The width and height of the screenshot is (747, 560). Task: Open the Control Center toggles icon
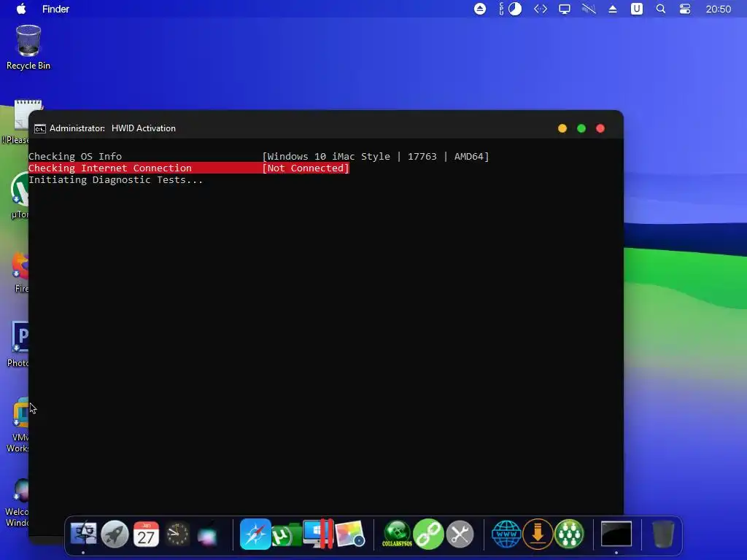pos(685,9)
